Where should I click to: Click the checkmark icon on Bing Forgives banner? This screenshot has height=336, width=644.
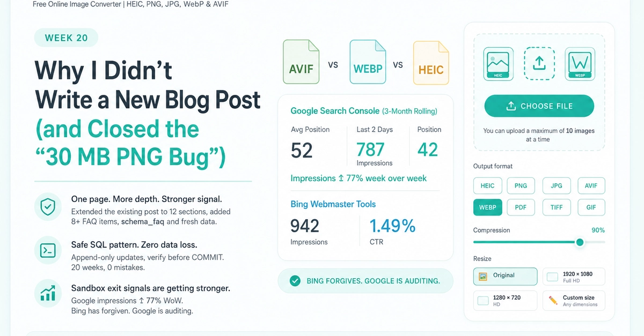pos(295,281)
